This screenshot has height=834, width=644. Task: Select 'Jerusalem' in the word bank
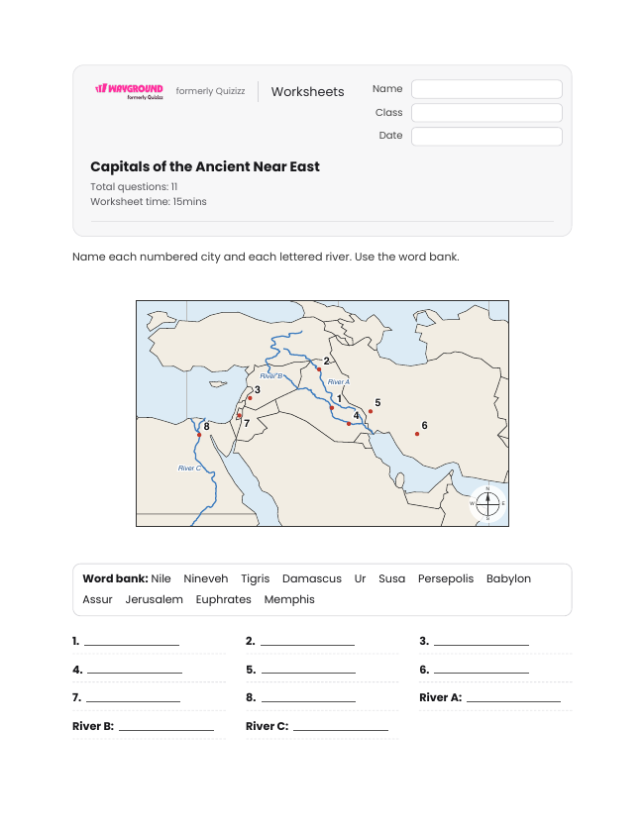154,599
